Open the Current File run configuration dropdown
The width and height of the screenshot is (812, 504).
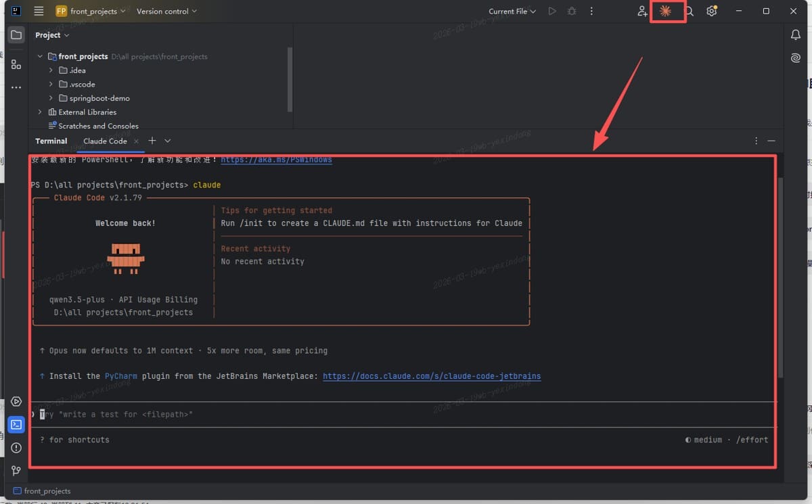pos(512,12)
